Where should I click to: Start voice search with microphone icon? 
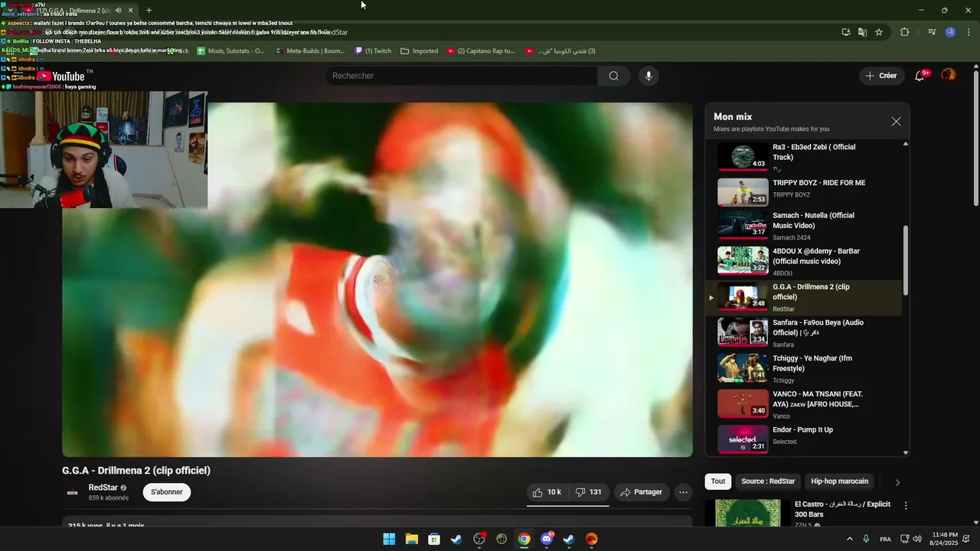648,76
